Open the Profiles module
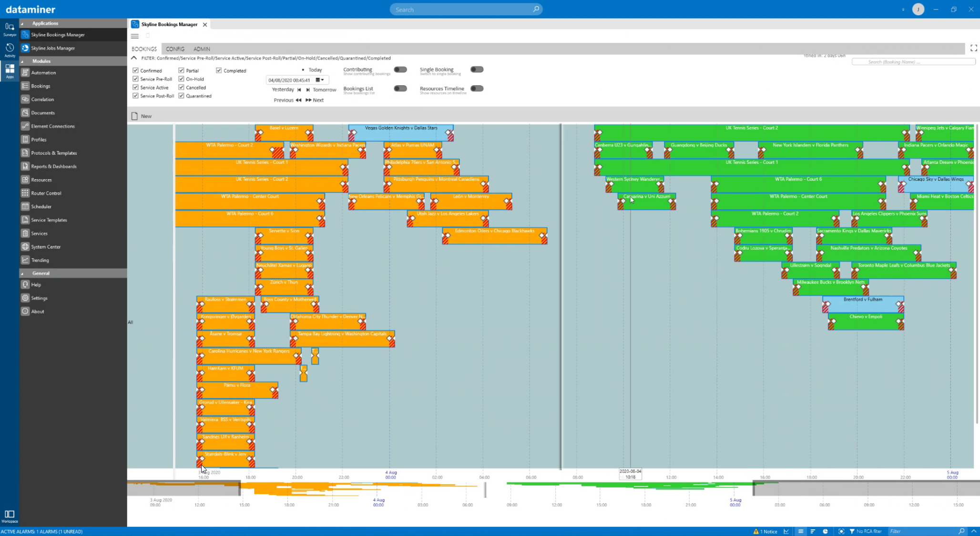Screen dimensions: 980x536 [39, 140]
